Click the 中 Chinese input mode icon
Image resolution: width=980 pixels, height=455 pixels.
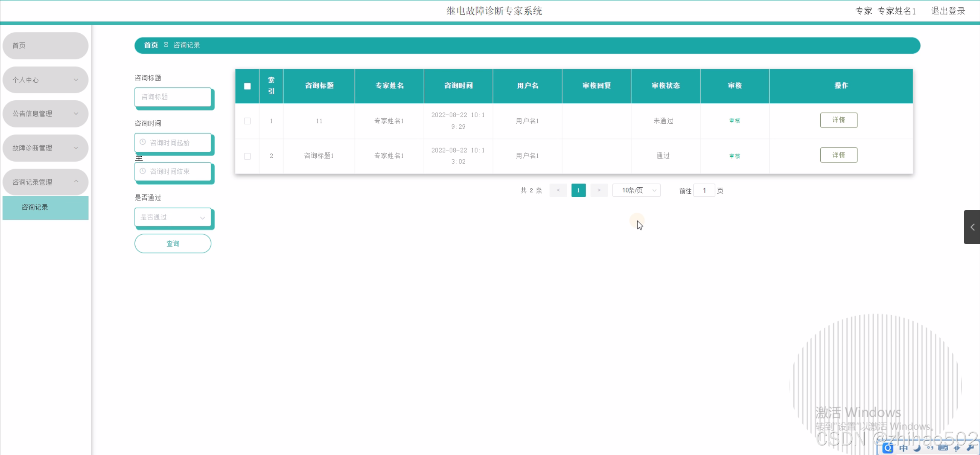pos(903,448)
